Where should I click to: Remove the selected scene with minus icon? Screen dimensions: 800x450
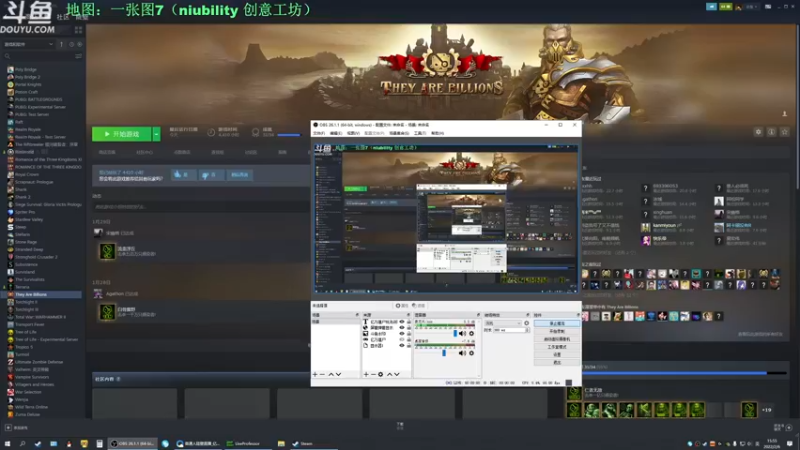(322, 374)
